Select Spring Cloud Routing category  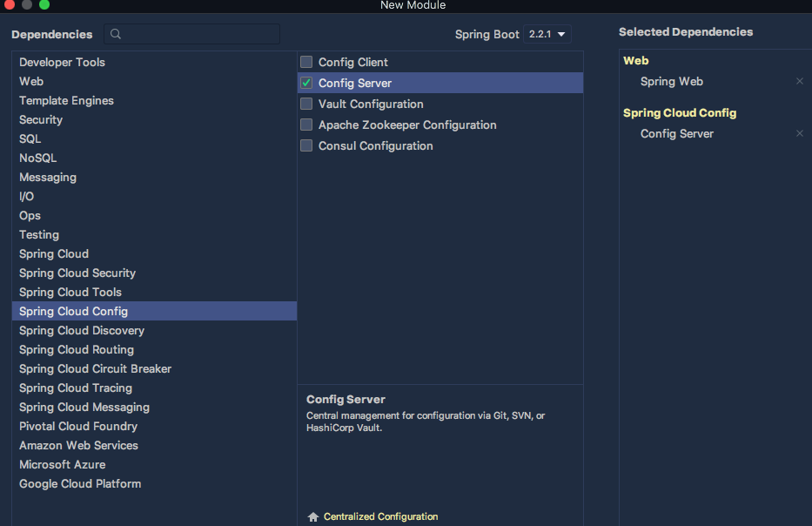154,350
